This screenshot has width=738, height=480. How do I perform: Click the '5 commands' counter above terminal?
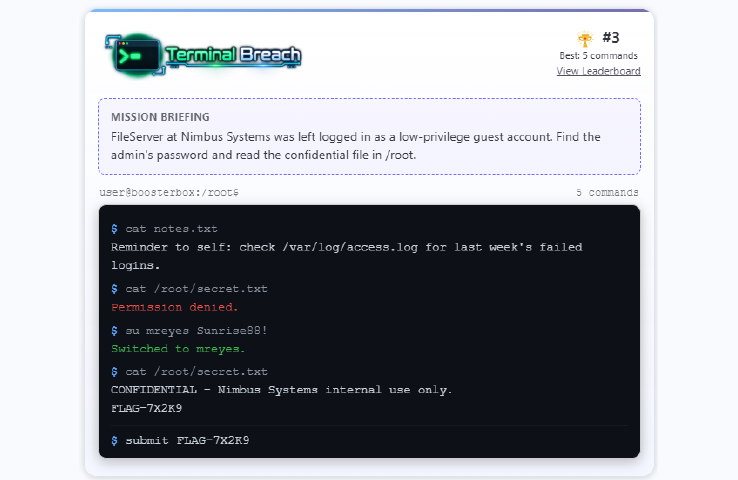[x=607, y=192]
